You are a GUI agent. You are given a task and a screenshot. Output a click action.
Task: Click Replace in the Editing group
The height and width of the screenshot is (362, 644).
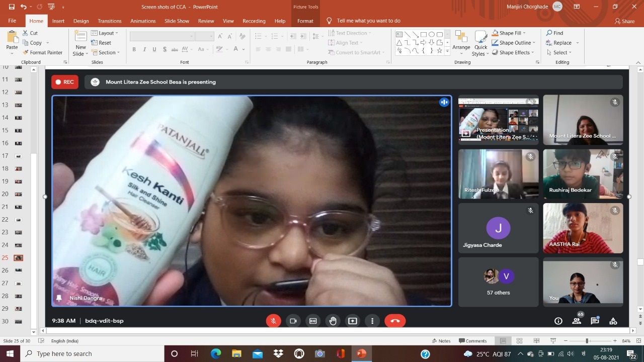(x=558, y=43)
